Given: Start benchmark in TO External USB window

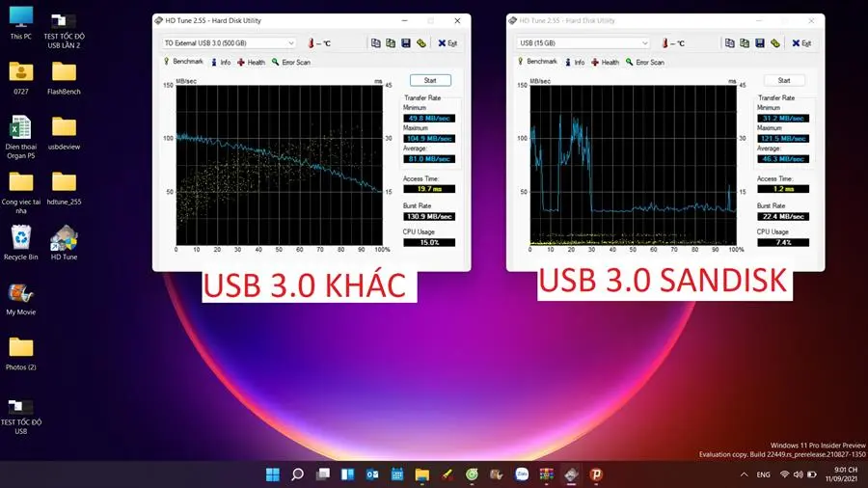Looking at the screenshot, I should (x=430, y=80).
